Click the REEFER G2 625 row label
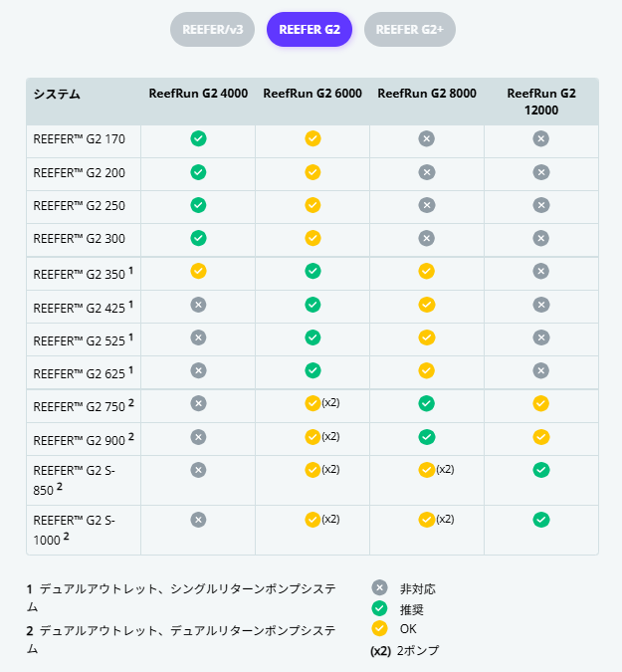The width and height of the screenshot is (622, 672). point(80,373)
